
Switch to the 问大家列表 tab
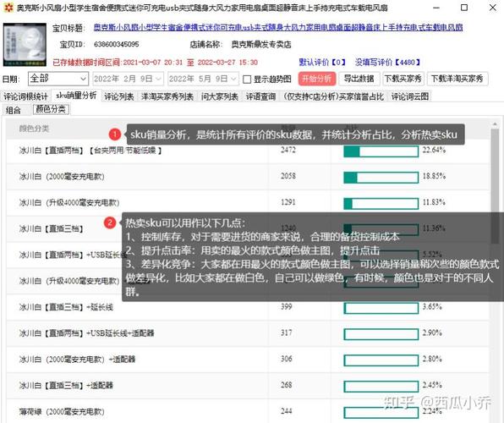[x=220, y=96]
